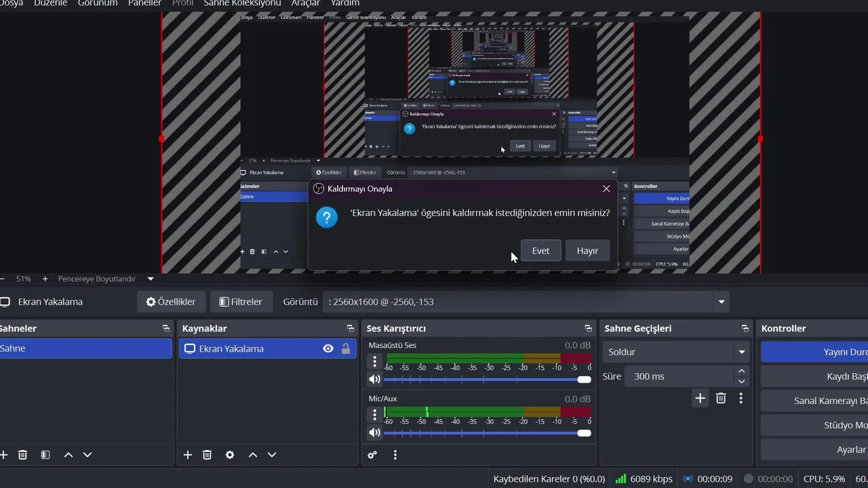Click the Filtreler button
This screenshot has width=868, height=488.
tap(241, 302)
